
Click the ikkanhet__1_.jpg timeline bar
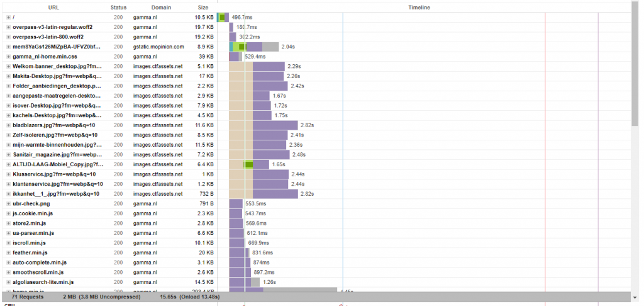point(264,194)
